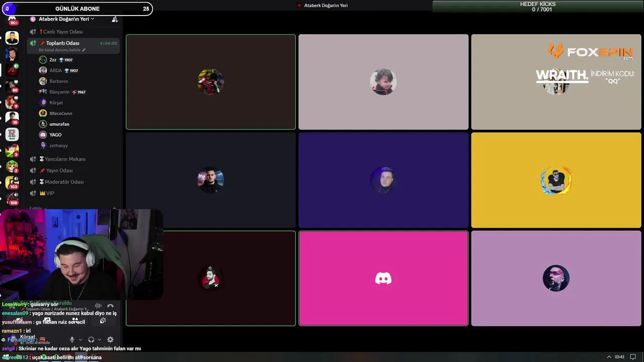The width and height of the screenshot is (644, 362).
Task: Start an activity with the shapes icon
Action: point(74,321)
